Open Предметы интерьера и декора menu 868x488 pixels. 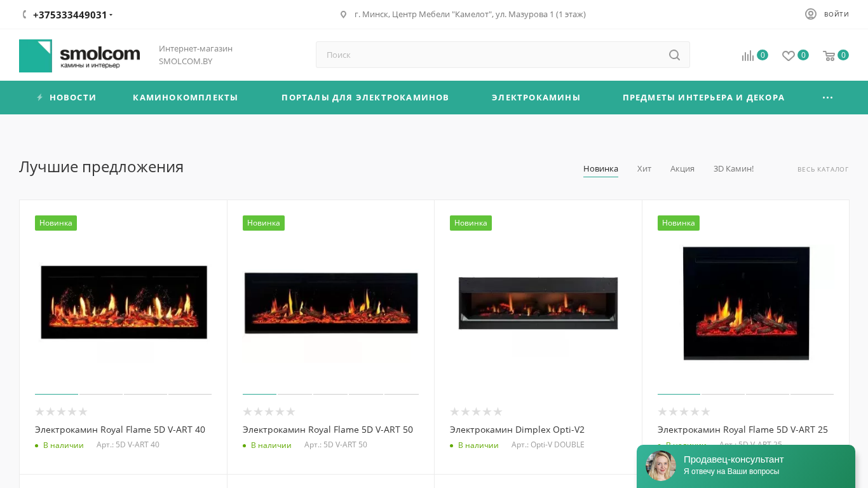[703, 98]
